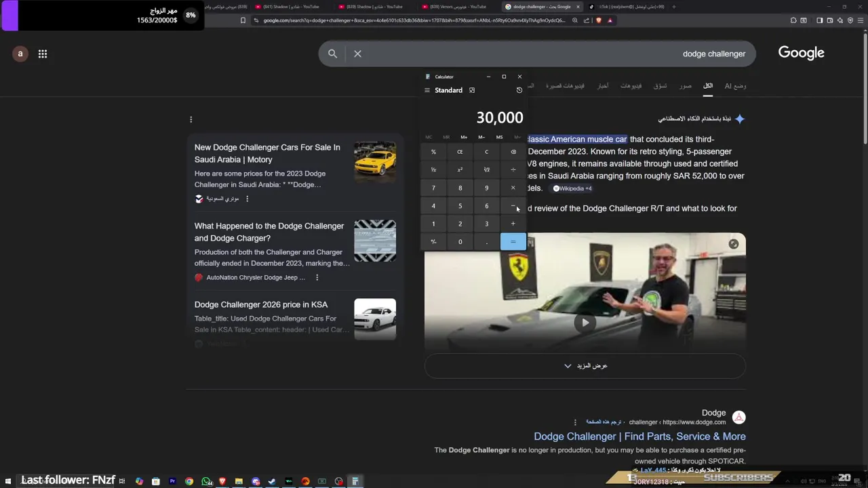This screenshot has height=488, width=868.
Task: Close the 'dodge challenger' browser tab
Action: [x=578, y=7]
